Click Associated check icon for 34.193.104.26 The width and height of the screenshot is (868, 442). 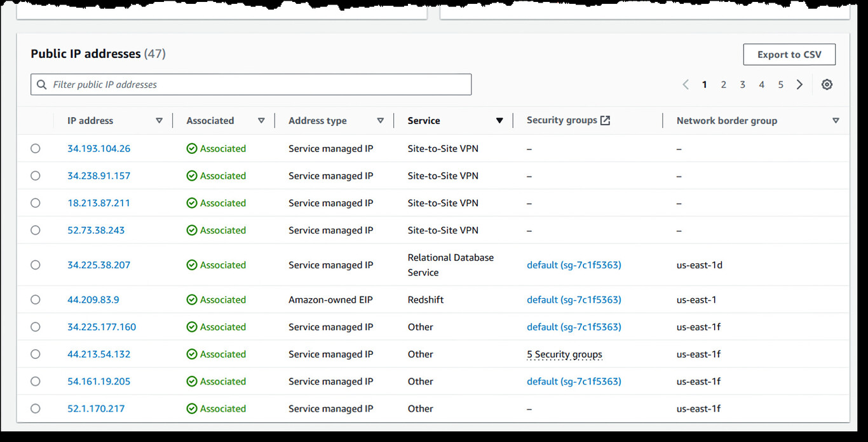(x=192, y=149)
